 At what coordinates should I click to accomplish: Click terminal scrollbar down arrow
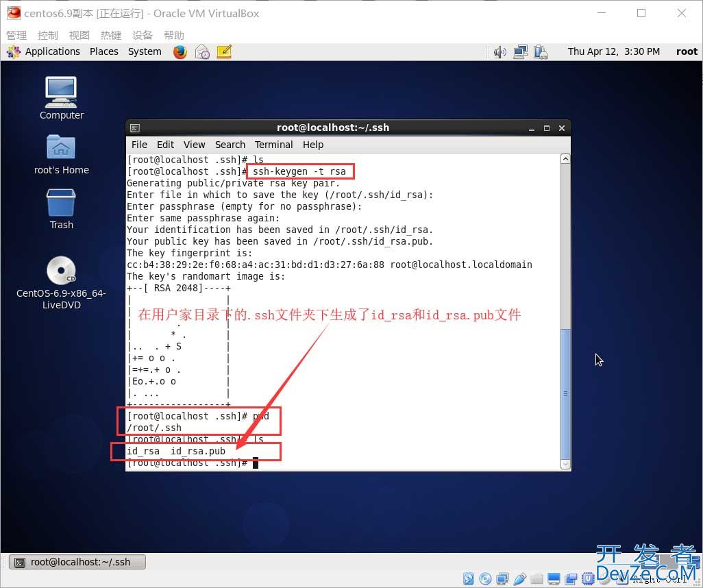click(565, 464)
